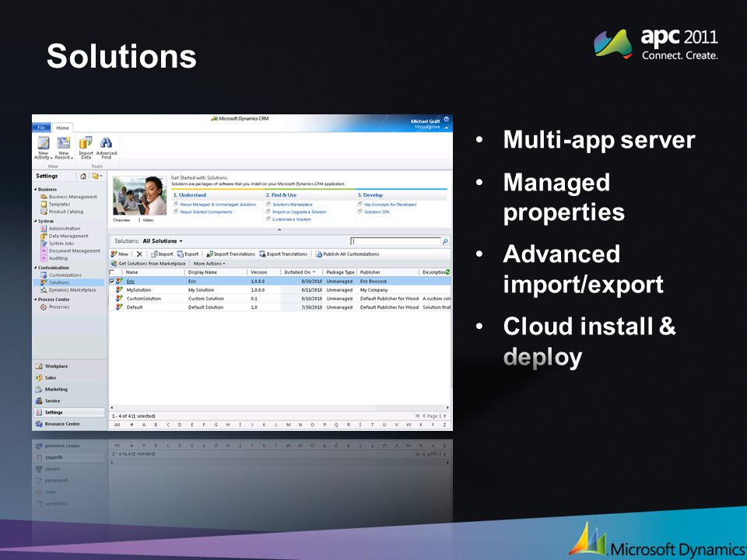Open Import or Upgrade a Solution link
This screenshot has width=747, height=560.
[x=299, y=212]
